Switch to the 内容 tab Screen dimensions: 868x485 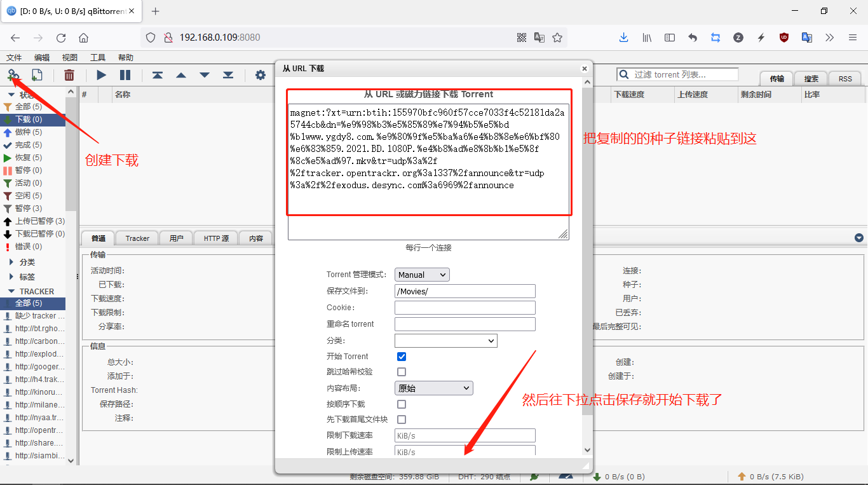(x=256, y=238)
